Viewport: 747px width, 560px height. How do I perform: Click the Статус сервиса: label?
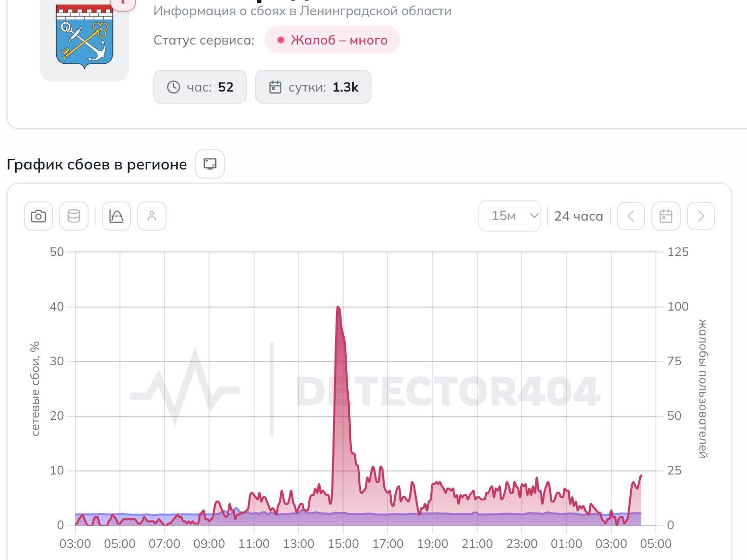click(204, 40)
